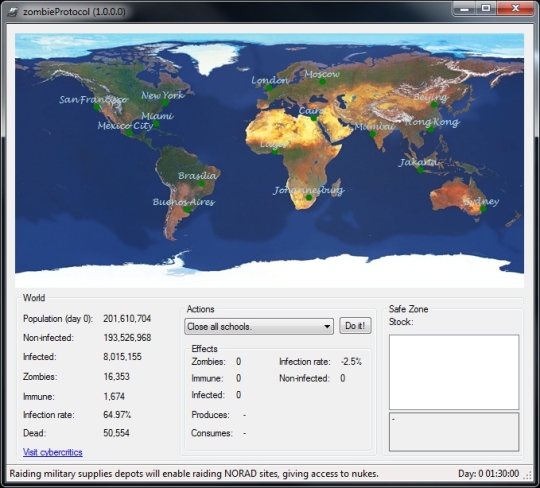
Task: Click the zombieProtocol title bar app icon
Action: (13, 12)
